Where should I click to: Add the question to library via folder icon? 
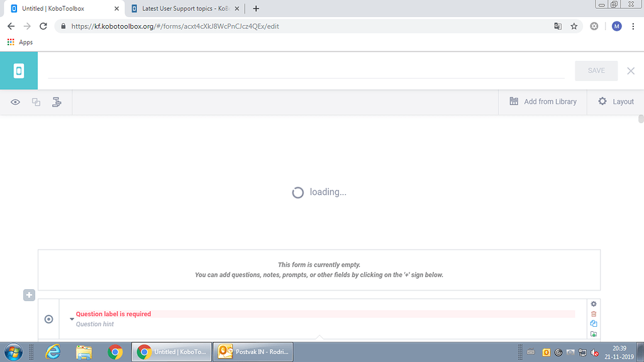(x=593, y=334)
